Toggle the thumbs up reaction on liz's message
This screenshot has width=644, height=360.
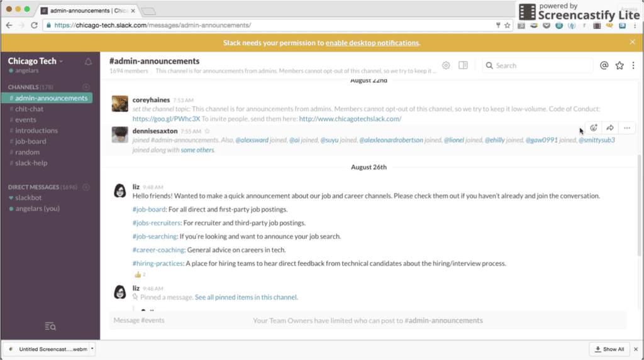pos(140,275)
